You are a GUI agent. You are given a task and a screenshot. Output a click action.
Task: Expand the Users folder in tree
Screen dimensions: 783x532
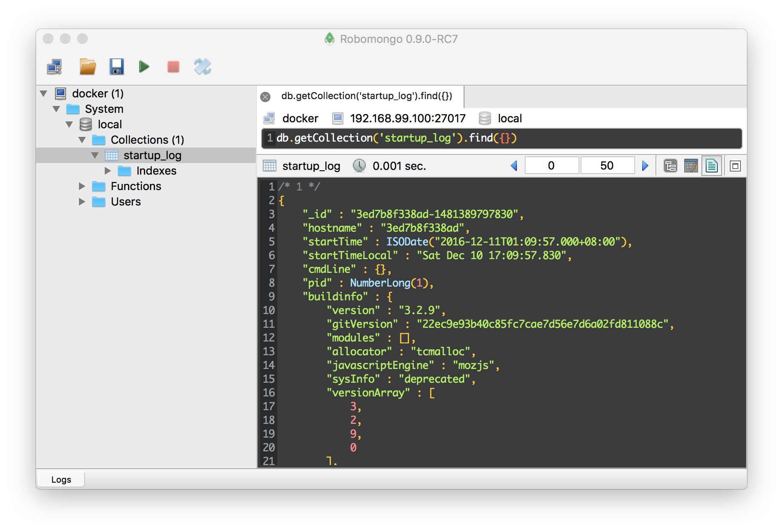pyautogui.click(x=82, y=202)
